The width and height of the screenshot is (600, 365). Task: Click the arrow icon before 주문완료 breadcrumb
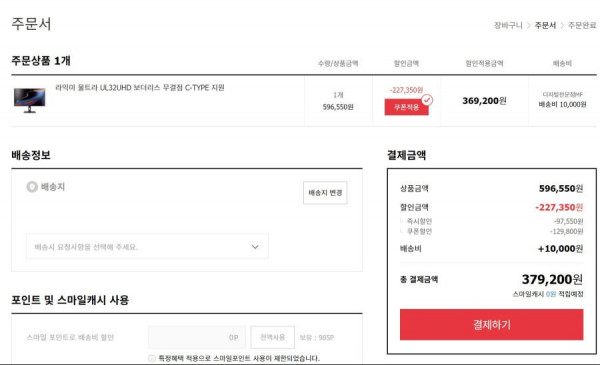tap(562, 25)
